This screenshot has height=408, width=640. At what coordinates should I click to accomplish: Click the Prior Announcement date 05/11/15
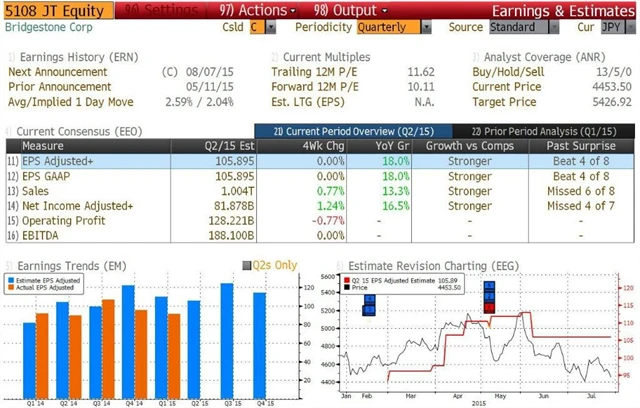click(x=210, y=86)
